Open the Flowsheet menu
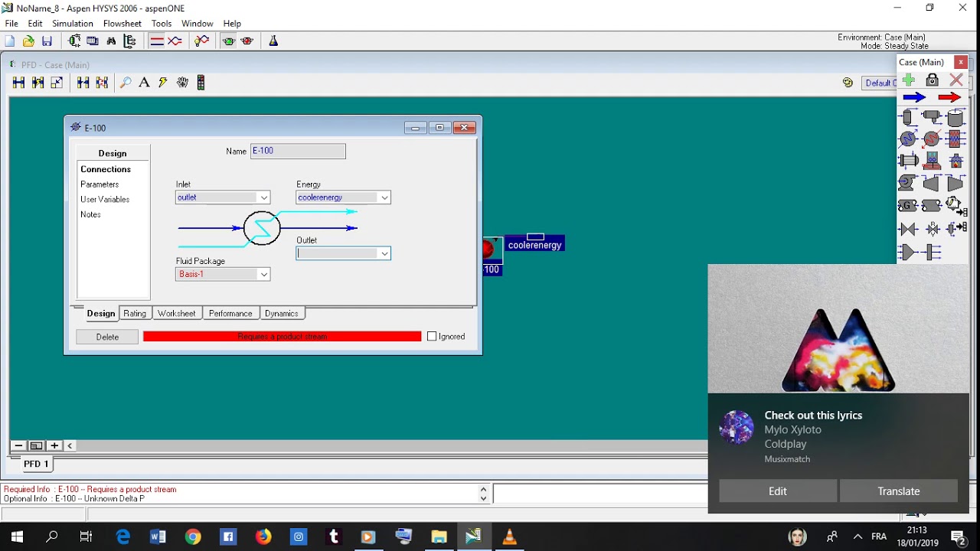The height and width of the screenshot is (551, 980). pyautogui.click(x=122, y=24)
